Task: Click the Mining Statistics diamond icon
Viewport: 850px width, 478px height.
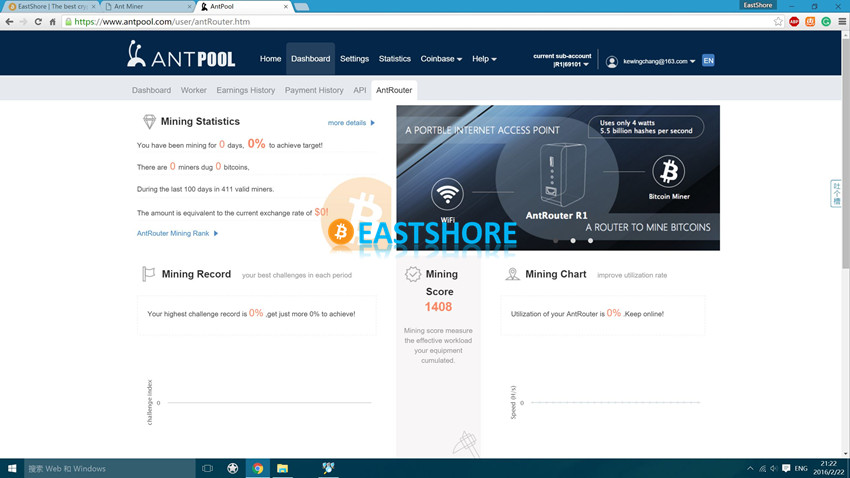Action: (x=149, y=121)
